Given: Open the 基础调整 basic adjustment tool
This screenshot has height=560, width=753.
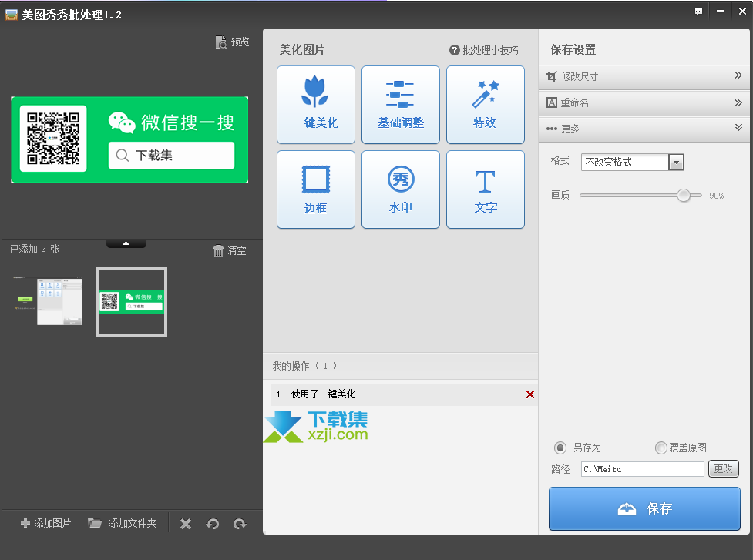Looking at the screenshot, I should click(401, 105).
